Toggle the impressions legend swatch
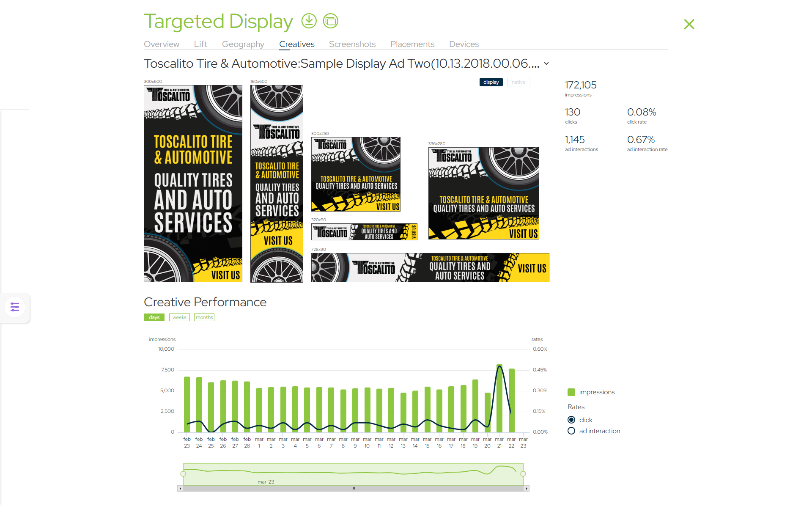812x506 pixels. pyautogui.click(x=571, y=392)
